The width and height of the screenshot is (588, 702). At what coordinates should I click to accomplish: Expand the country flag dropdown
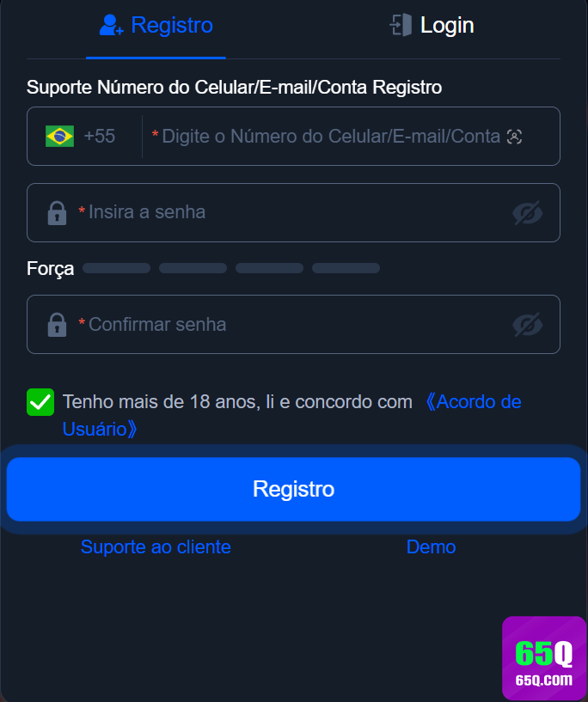pyautogui.click(x=58, y=136)
